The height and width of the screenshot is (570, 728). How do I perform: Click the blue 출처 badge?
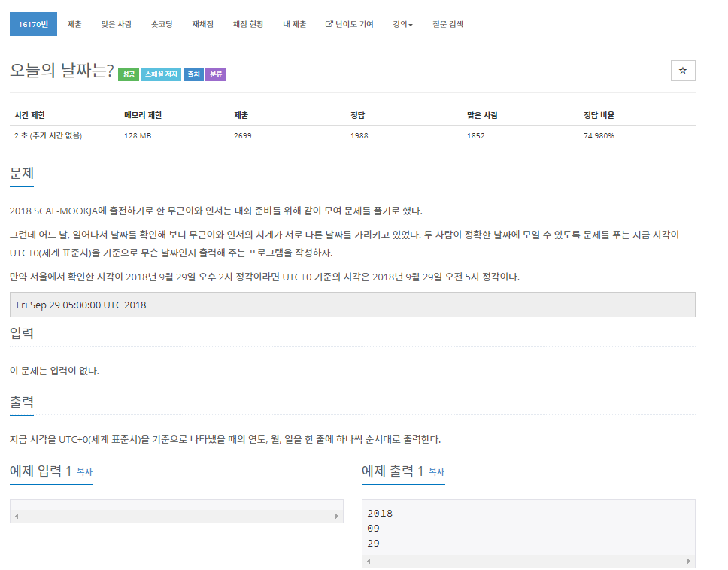pyautogui.click(x=193, y=74)
